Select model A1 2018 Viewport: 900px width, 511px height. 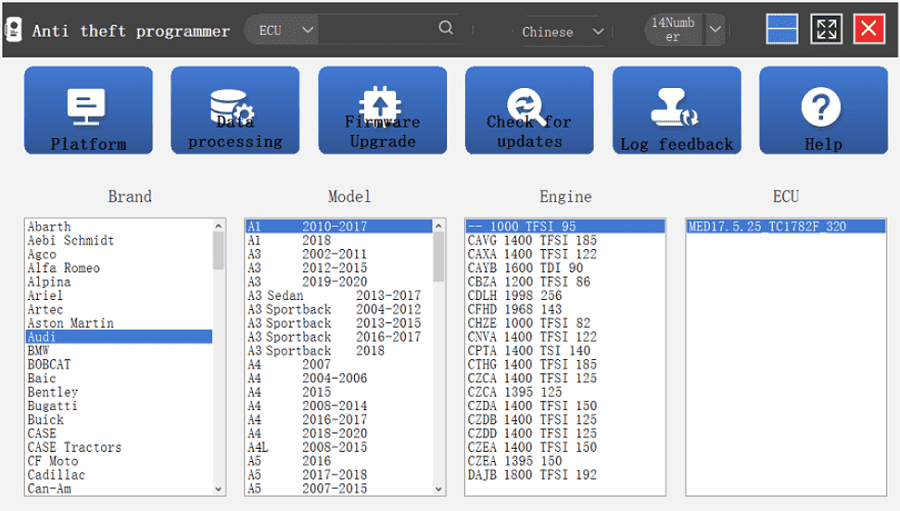(339, 241)
